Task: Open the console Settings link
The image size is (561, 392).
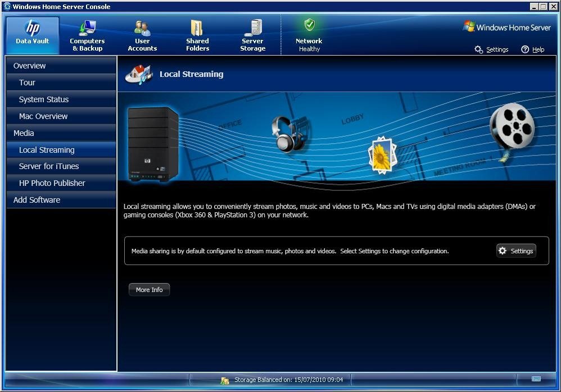Action: (x=497, y=49)
